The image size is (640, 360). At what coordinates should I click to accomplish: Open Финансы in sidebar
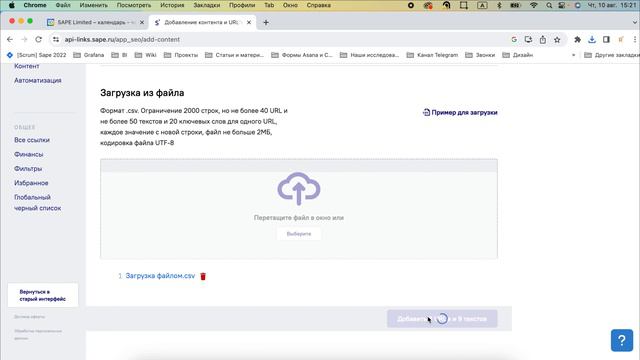click(x=29, y=154)
